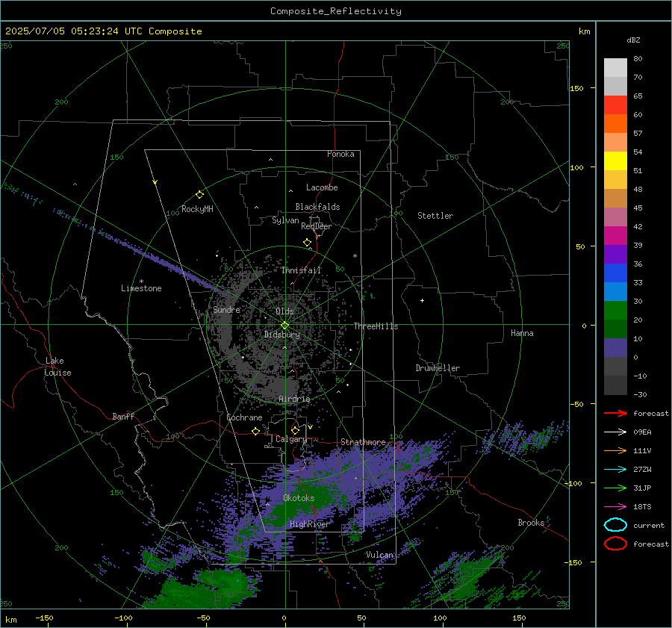Select the bright green 20-30 dBZ swatch
The height and width of the screenshot is (628, 672).
(x=615, y=310)
